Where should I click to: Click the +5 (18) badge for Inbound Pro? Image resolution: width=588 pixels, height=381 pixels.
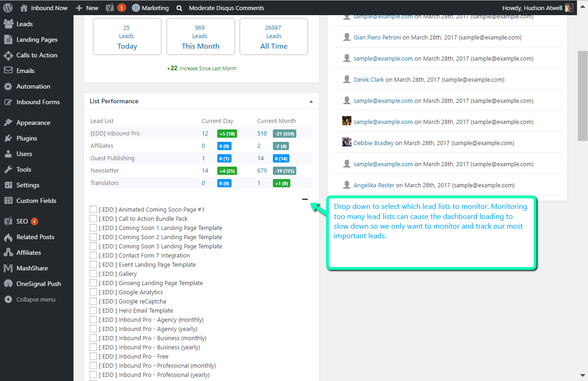227,134
